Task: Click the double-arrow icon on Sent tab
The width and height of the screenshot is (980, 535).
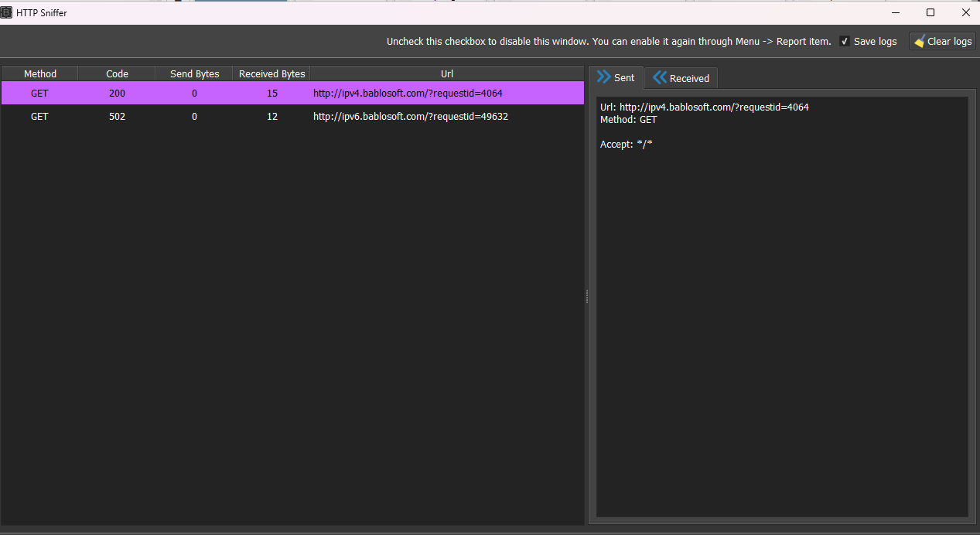Action: pos(603,77)
